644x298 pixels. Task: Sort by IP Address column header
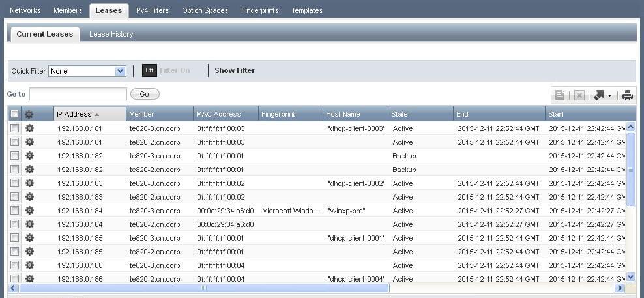(x=74, y=114)
